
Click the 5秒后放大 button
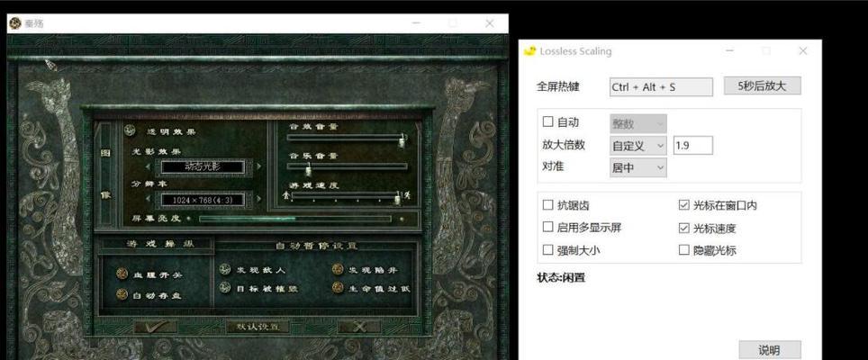click(x=763, y=85)
